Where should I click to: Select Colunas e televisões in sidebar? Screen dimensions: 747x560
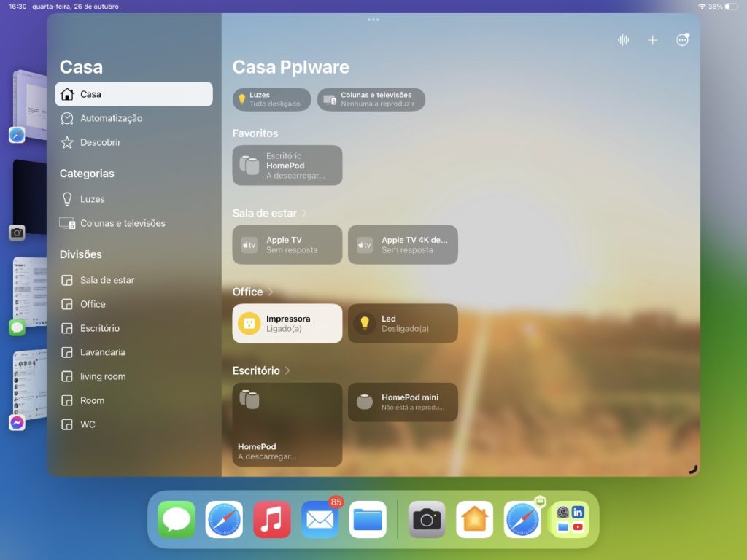(134, 223)
